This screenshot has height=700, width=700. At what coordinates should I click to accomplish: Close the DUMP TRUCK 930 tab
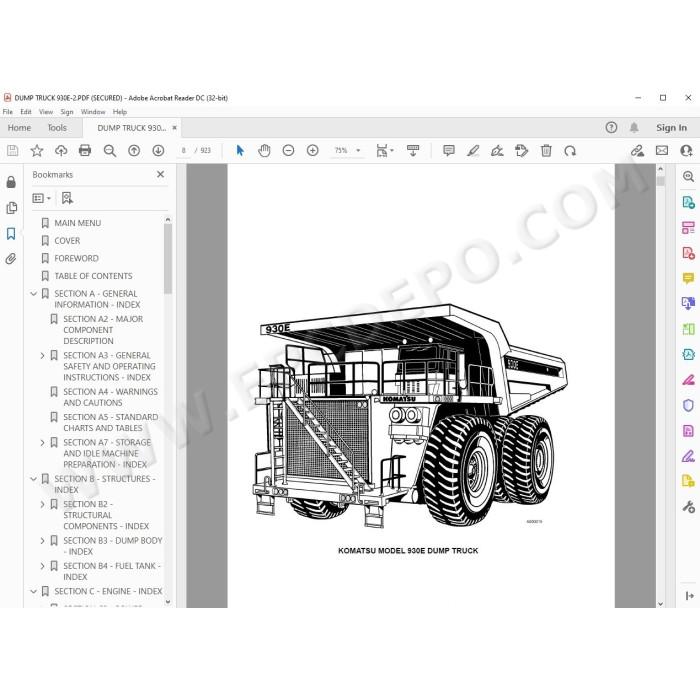pos(175,128)
